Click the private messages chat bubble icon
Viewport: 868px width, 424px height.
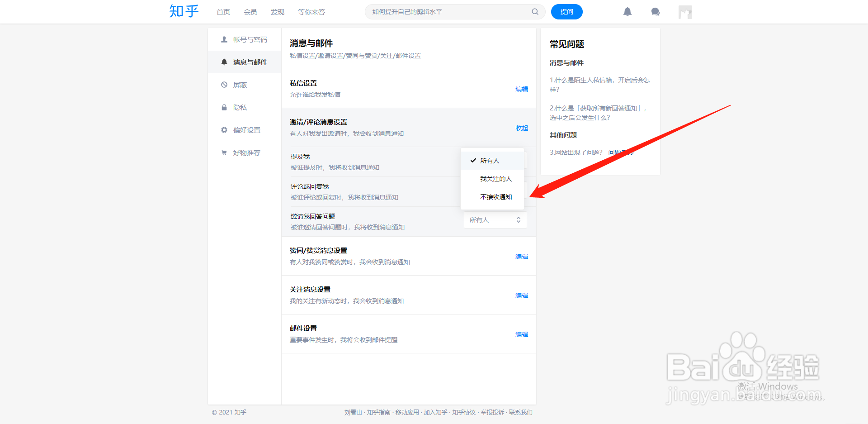pos(655,12)
